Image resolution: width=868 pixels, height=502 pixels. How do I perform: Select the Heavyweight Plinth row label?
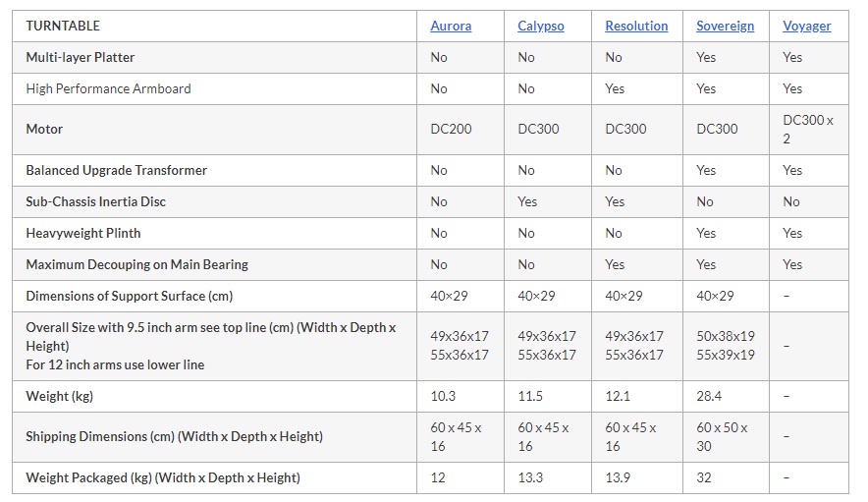(83, 233)
